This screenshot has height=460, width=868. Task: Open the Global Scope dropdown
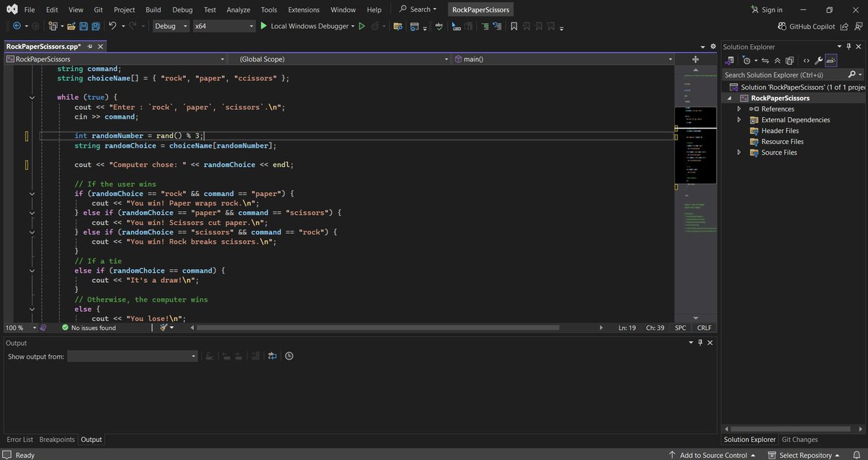coord(339,59)
